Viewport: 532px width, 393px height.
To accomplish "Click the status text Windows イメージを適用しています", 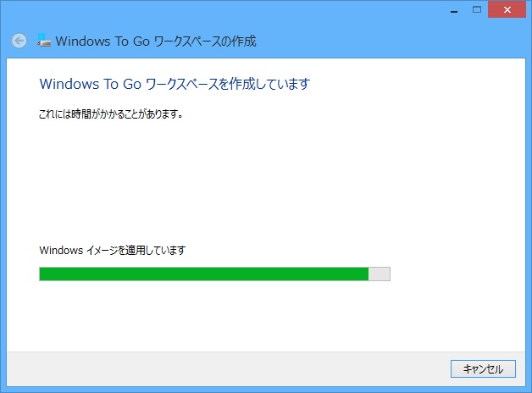I will [x=113, y=250].
